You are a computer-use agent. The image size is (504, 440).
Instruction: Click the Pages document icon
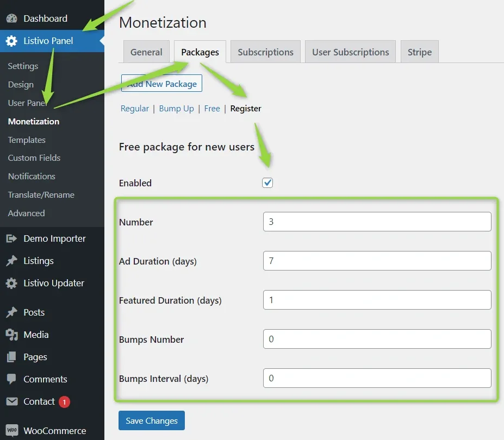12,357
